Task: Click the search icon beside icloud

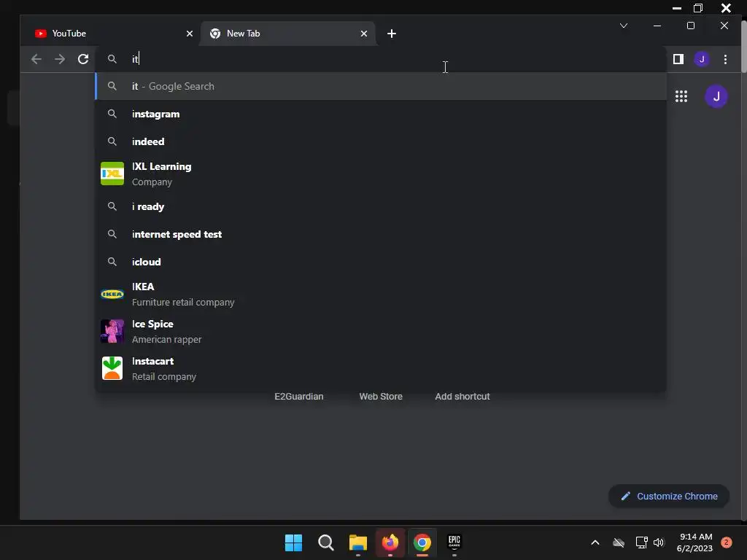Action: (112, 262)
